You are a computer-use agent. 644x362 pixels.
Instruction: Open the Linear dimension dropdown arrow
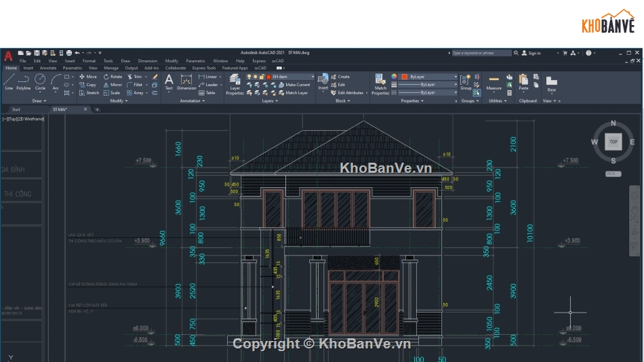click(220, 77)
